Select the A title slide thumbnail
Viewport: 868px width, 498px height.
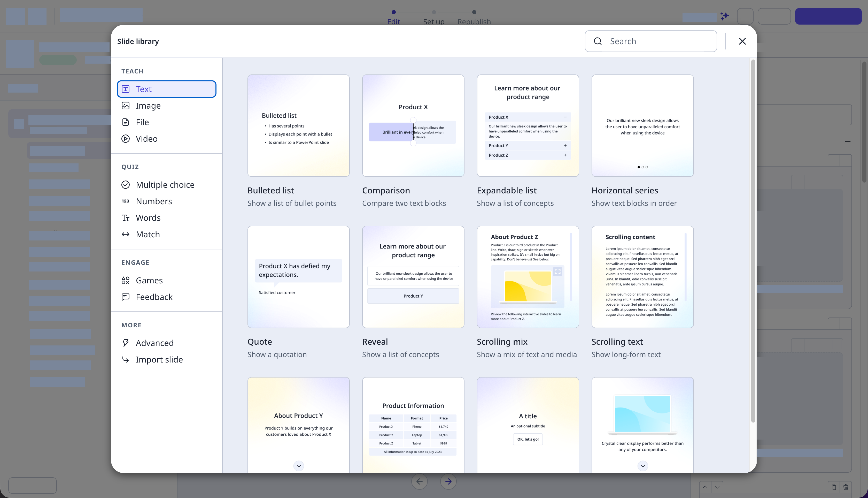(528, 425)
